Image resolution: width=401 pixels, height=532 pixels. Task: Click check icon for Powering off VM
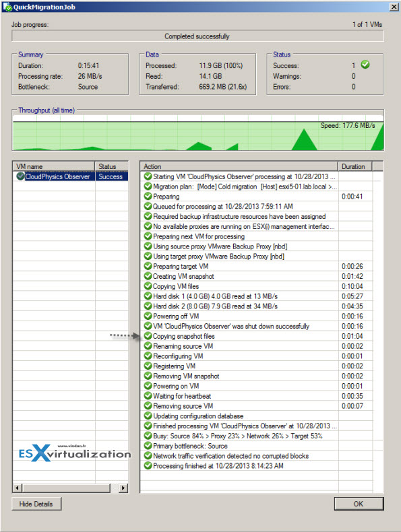point(148,316)
